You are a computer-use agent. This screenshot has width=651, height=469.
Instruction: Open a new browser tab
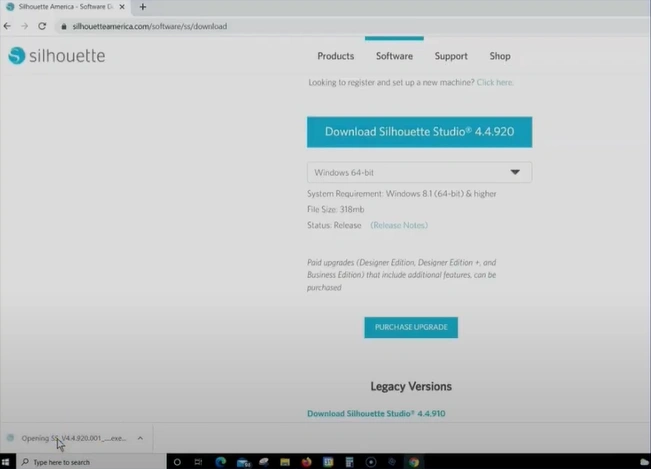pyautogui.click(x=143, y=7)
